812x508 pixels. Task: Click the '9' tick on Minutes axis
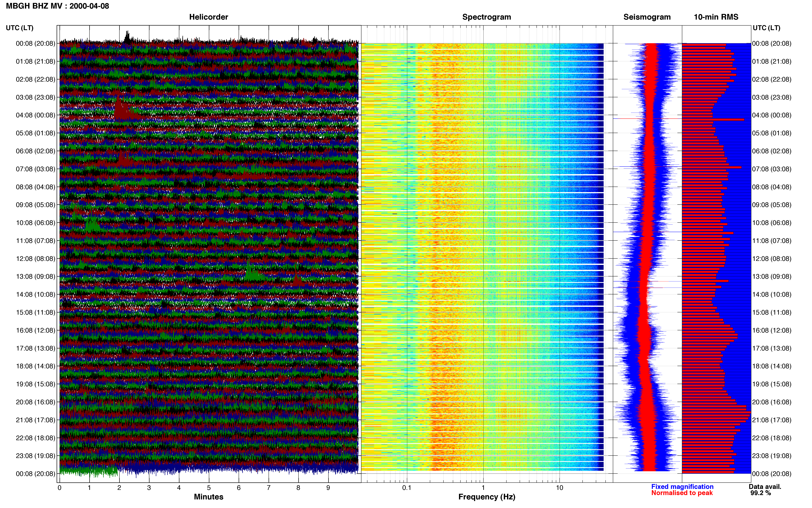click(x=328, y=488)
